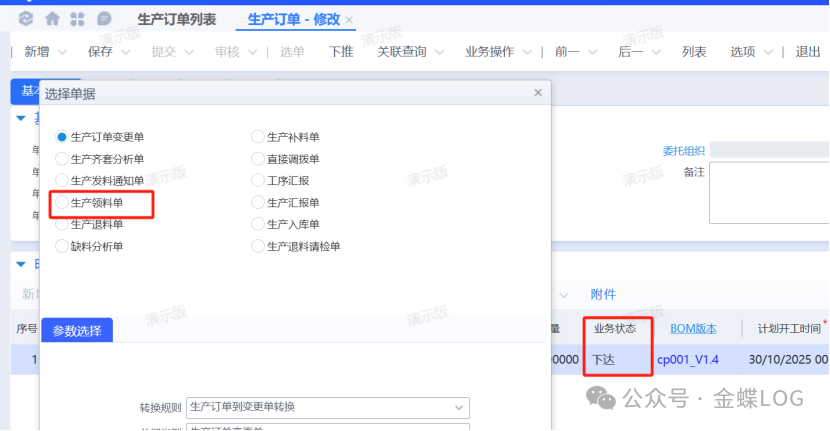Choose the 生产入库单 radio option
This screenshot has height=431, width=830.
[259, 224]
